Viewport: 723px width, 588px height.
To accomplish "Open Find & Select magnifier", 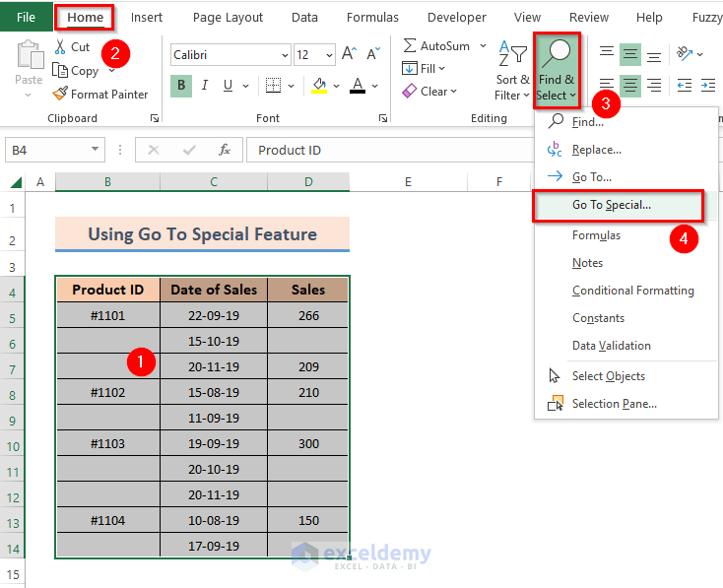I will pyautogui.click(x=557, y=71).
